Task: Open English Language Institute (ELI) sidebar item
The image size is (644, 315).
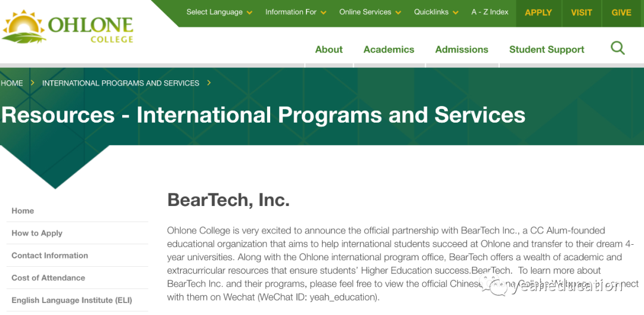Action: coord(72,300)
